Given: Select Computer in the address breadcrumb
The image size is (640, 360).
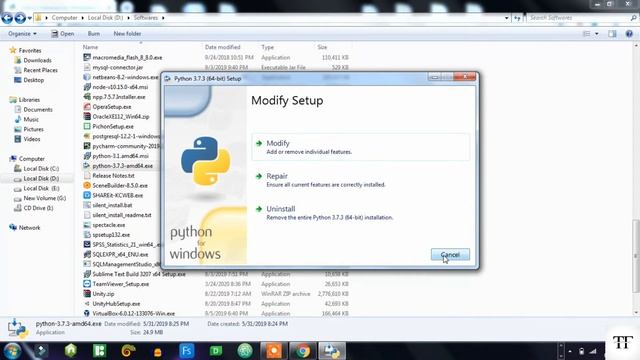Looking at the screenshot, I should pos(64,18).
